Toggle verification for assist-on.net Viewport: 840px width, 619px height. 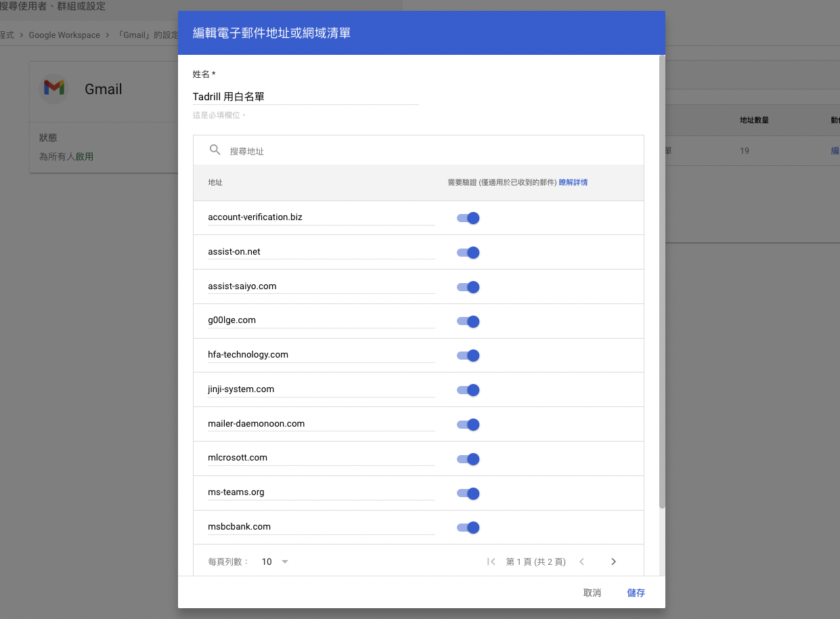pyautogui.click(x=468, y=253)
